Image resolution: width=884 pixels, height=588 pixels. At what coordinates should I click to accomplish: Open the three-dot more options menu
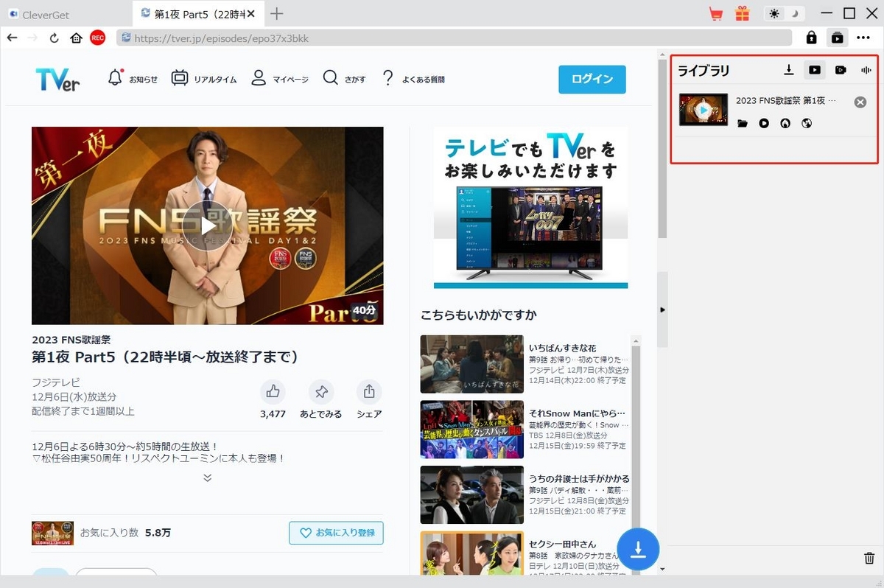click(863, 38)
